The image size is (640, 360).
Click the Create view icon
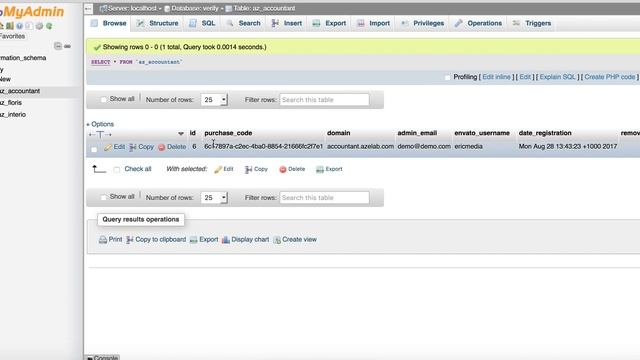[x=277, y=240]
